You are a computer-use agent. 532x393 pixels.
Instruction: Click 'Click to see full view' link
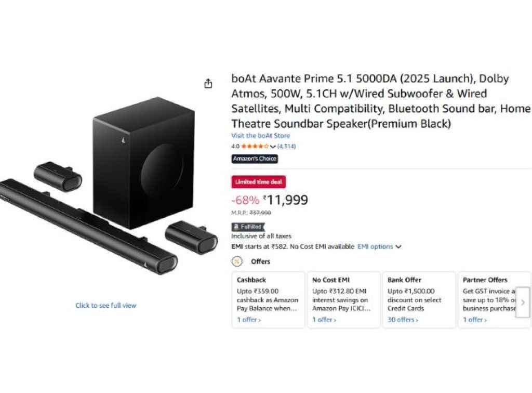106,305
